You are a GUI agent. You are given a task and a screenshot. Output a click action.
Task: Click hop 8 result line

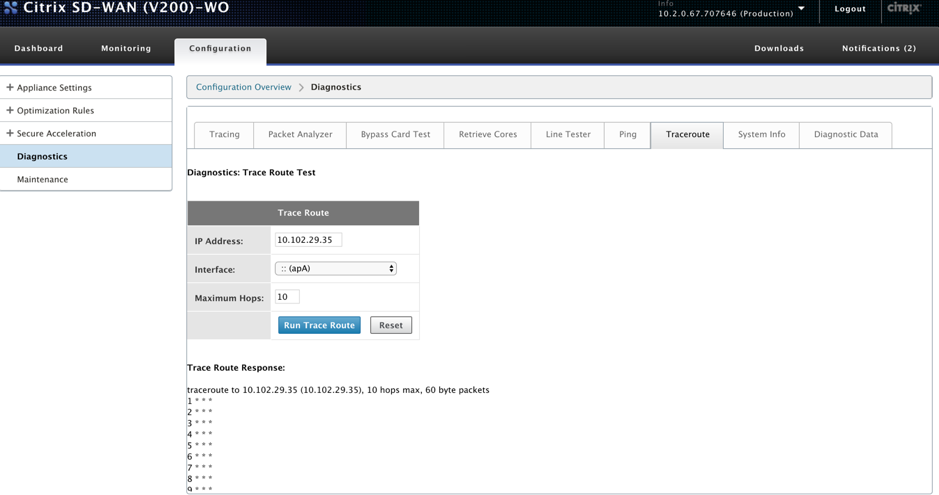[x=199, y=479]
